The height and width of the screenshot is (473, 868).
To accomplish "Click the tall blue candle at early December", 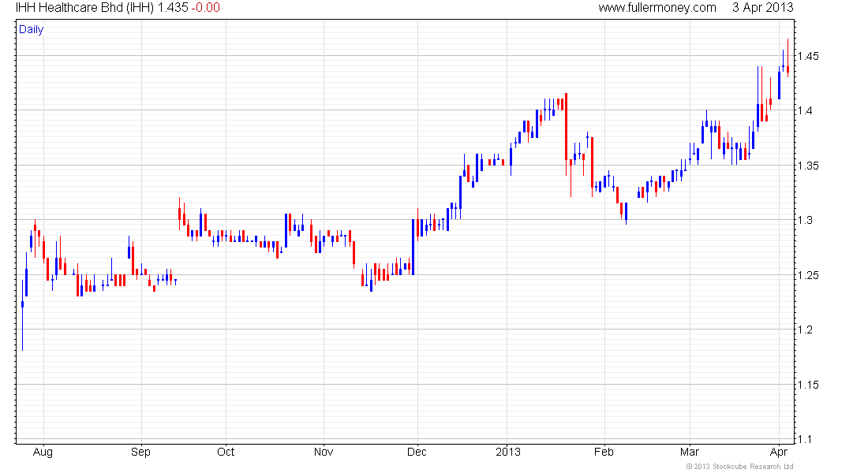I will click(413, 247).
